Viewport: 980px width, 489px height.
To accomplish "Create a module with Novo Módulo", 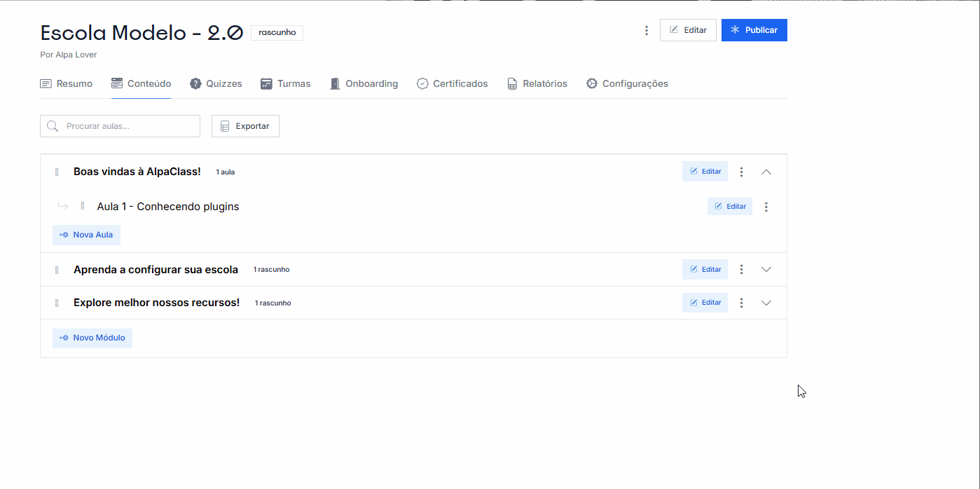I will point(92,338).
